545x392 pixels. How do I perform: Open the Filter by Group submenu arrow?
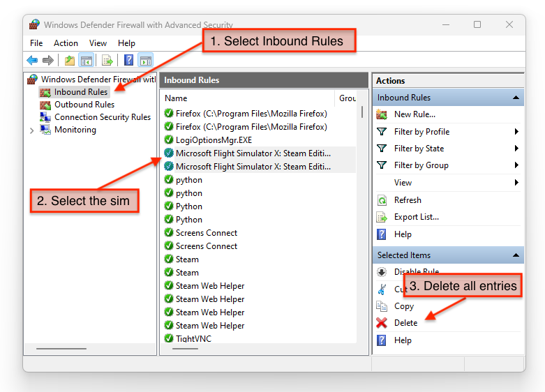[x=516, y=165]
